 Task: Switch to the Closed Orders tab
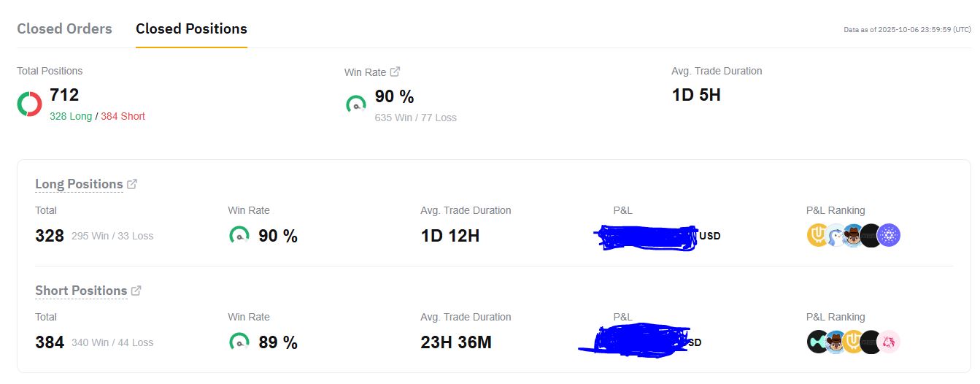[x=64, y=29]
